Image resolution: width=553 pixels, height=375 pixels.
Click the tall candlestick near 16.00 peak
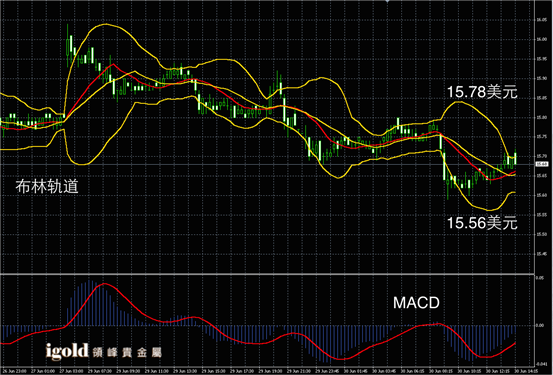tap(68, 46)
